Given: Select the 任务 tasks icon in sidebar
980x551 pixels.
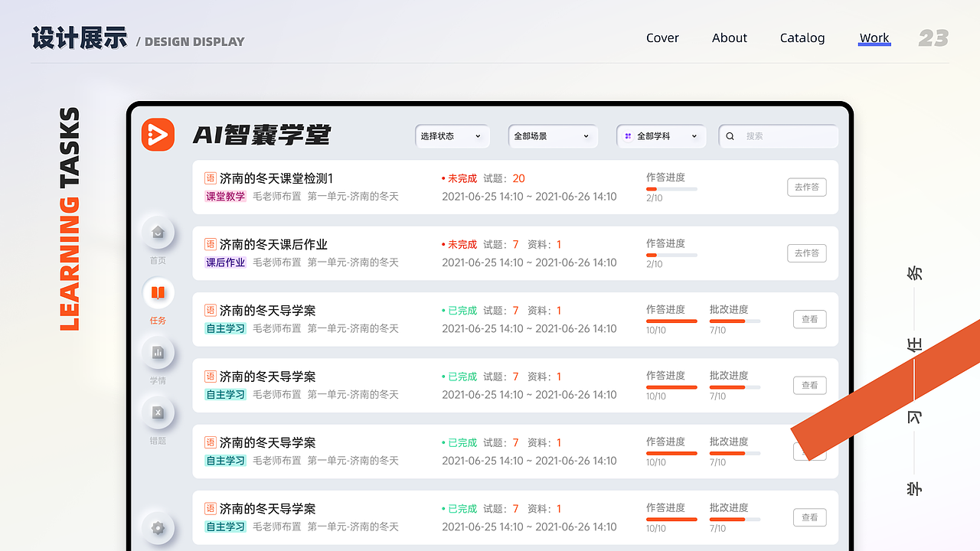Looking at the screenshot, I should coord(158,293).
